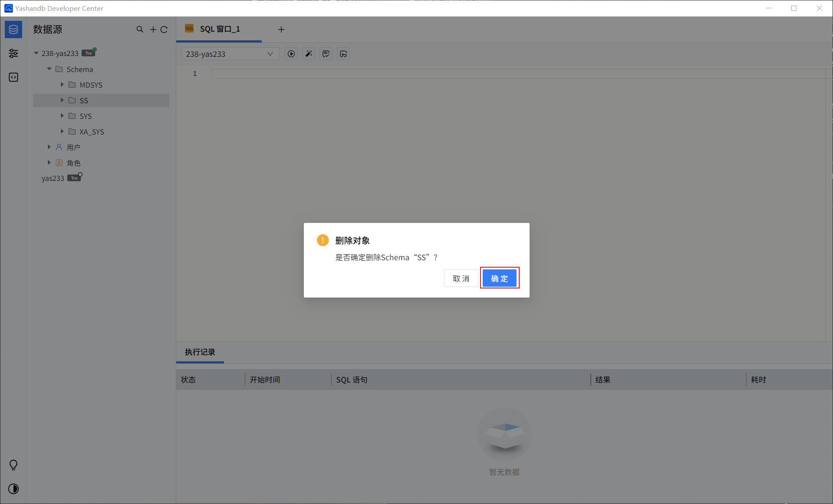833x504 pixels.
Task: Select the MDSYS schema in tree
Action: (91, 85)
